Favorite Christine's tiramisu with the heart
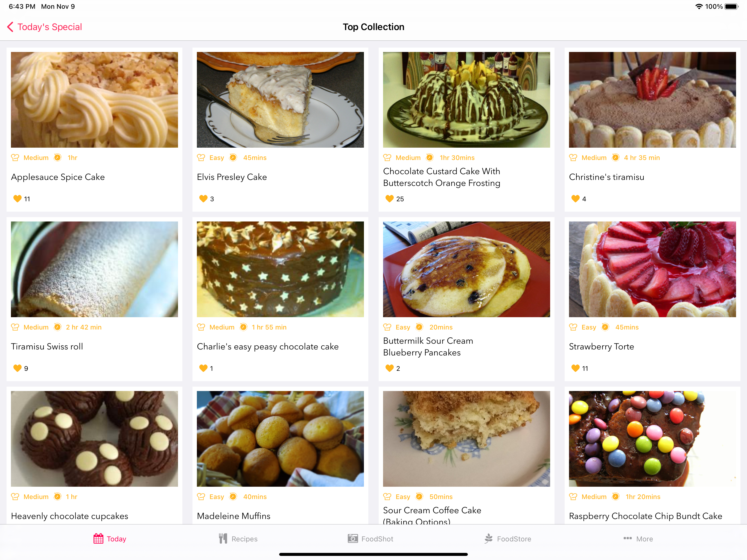The height and width of the screenshot is (560, 747). 575,199
